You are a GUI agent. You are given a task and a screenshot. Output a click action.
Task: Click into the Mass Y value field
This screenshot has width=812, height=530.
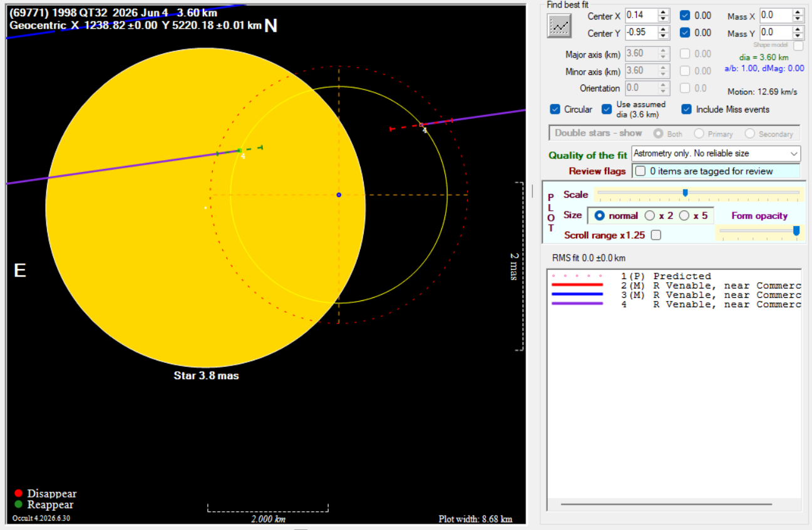point(776,33)
